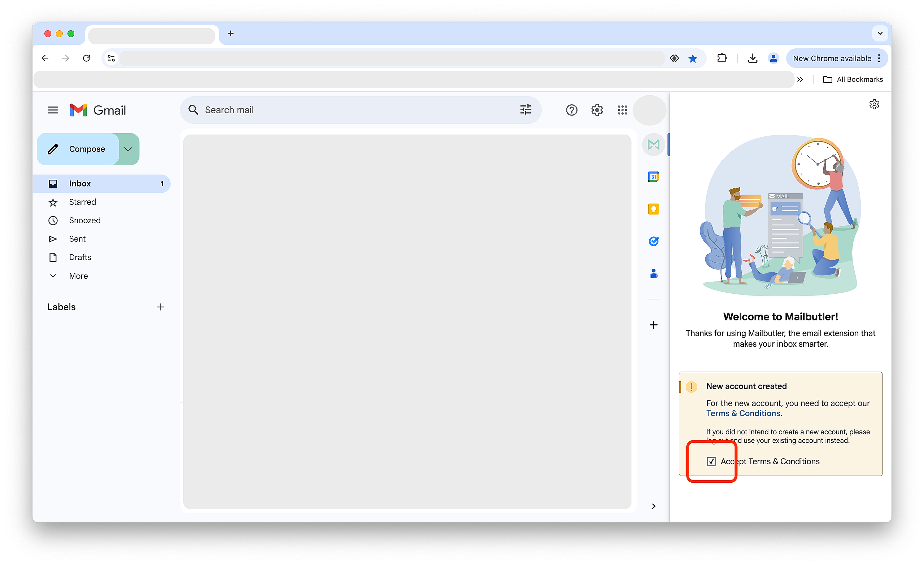
Task: Open Mailbutler settings gear
Action: (x=874, y=104)
